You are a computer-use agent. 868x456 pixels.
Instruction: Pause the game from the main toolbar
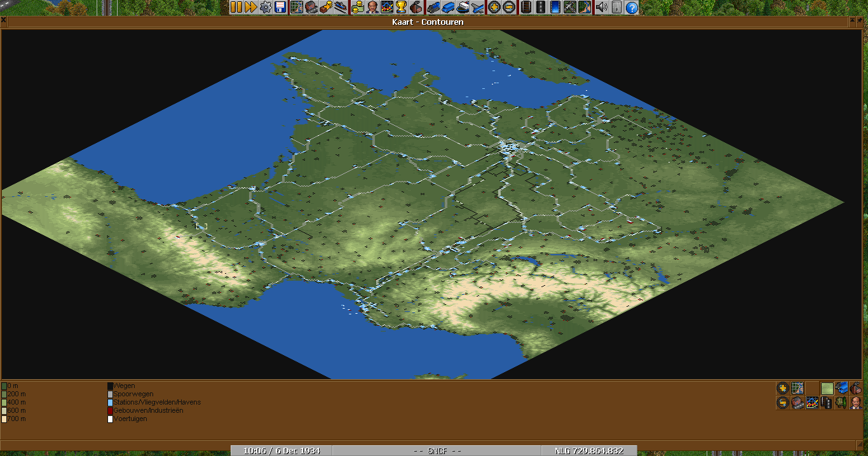236,7
